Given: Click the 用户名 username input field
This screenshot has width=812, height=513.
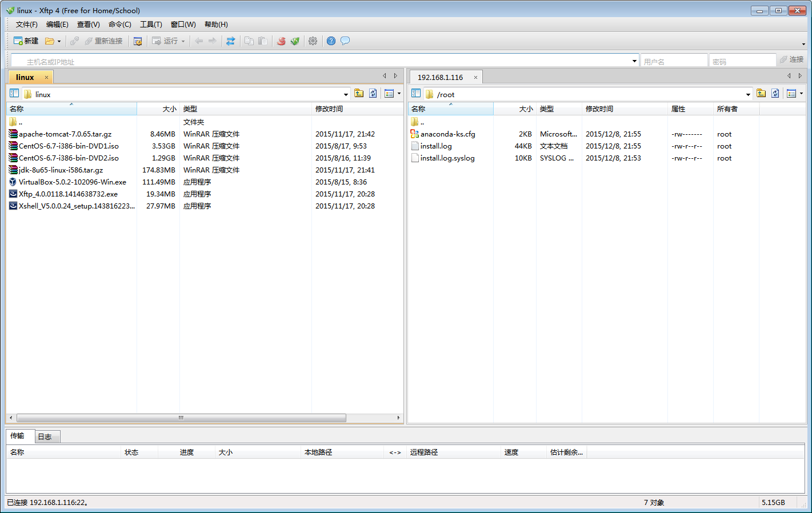Looking at the screenshot, I should tap(673, 61).
